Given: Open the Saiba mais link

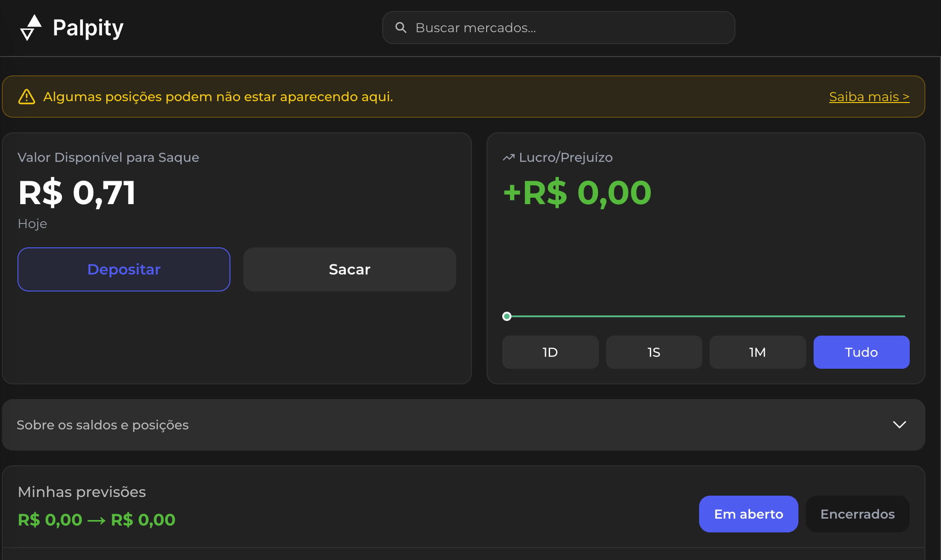Looking at the screenshot, I should coord(869,97).
